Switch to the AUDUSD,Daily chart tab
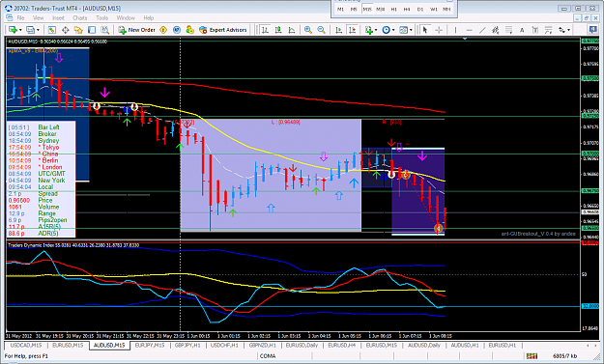Screen dimensions: 604x364 point(423,345)
